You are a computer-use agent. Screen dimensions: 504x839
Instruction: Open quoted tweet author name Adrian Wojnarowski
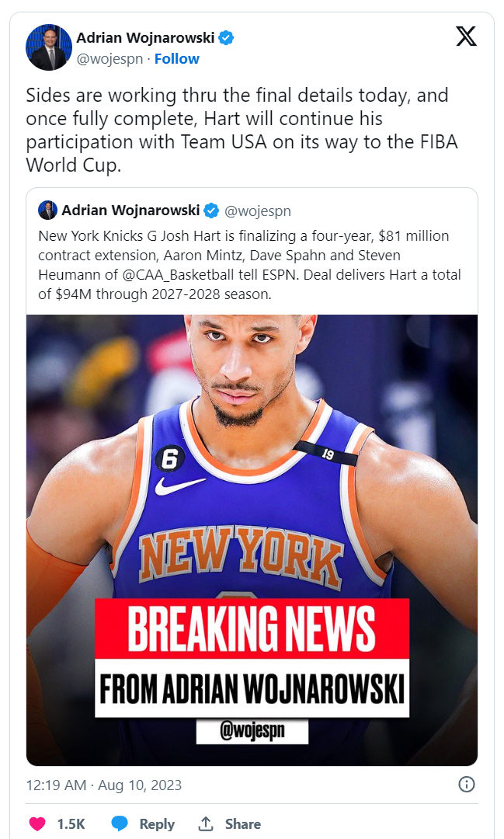click(130, 211)
